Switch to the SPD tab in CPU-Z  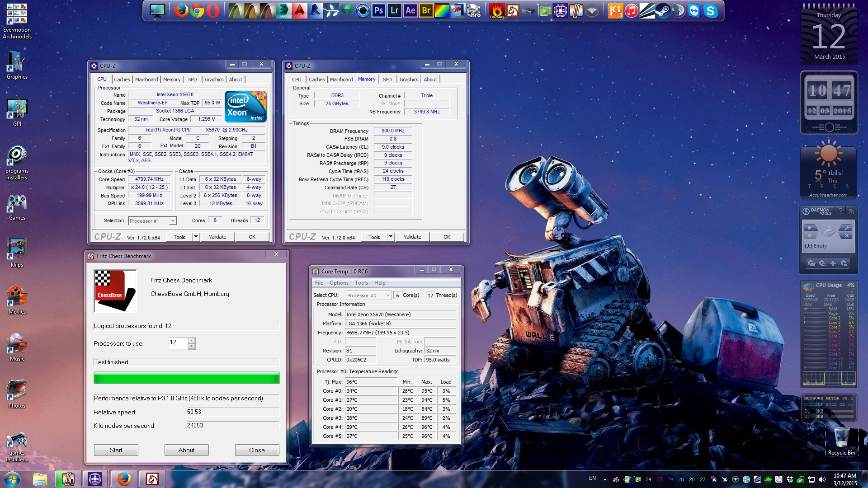coord(192,79)
